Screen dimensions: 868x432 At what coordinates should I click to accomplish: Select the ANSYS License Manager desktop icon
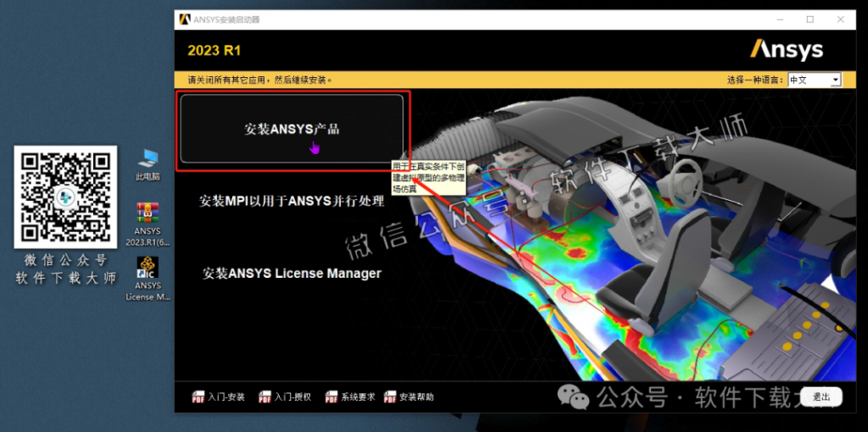pyautogui.click(x=147, y=279)
